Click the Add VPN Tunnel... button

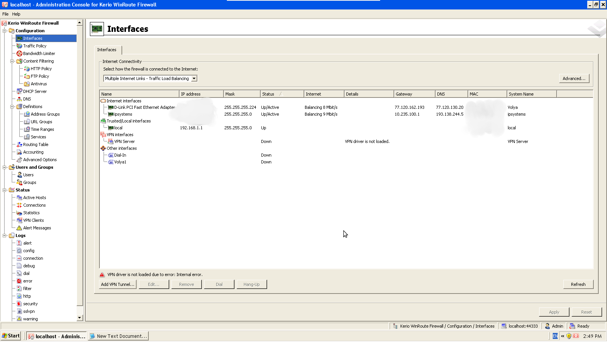[118, 284]
